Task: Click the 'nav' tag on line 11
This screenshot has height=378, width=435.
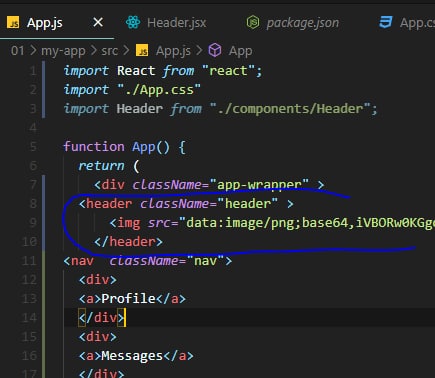Action: point(82,261)
